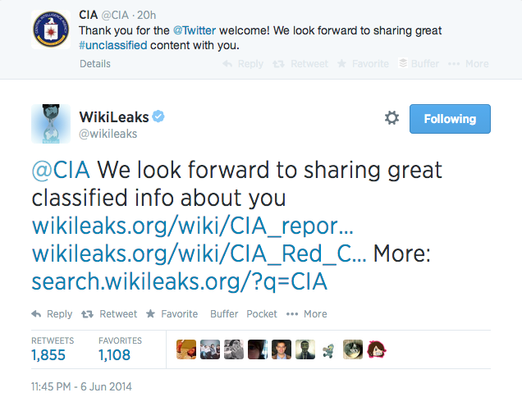The height and width of the screenshot is (420, 522).
Task: Click the last red-haired avatar thumbnail
Action: click(x=377, y=349)
